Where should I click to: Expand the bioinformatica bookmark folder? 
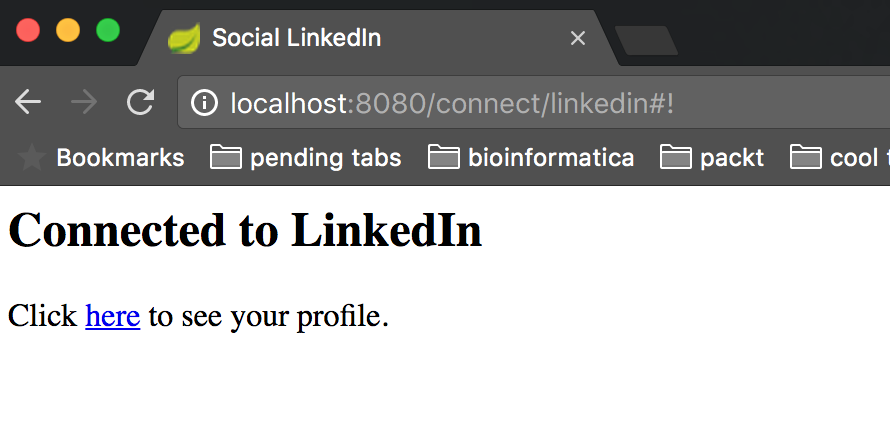(531, 157)
